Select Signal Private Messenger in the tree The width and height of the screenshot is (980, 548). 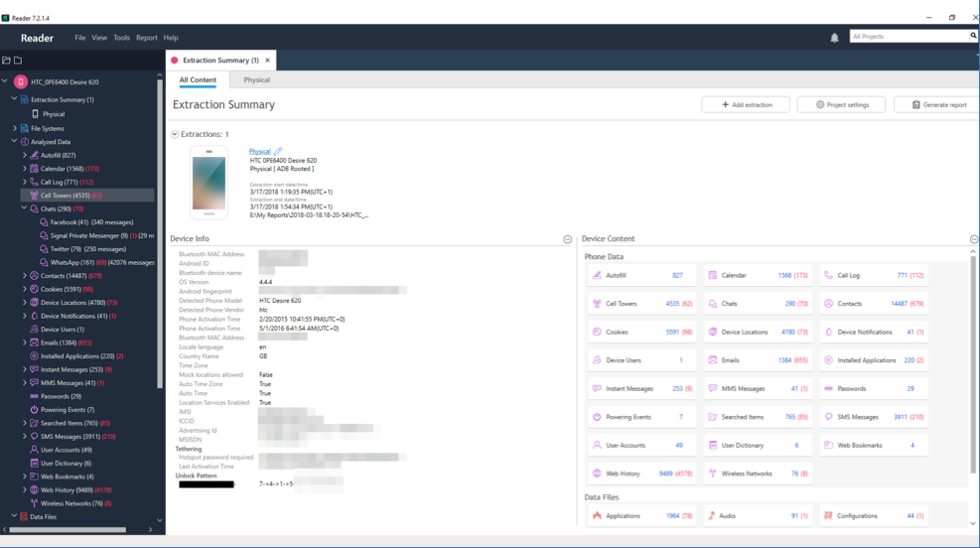click(88, 235)
